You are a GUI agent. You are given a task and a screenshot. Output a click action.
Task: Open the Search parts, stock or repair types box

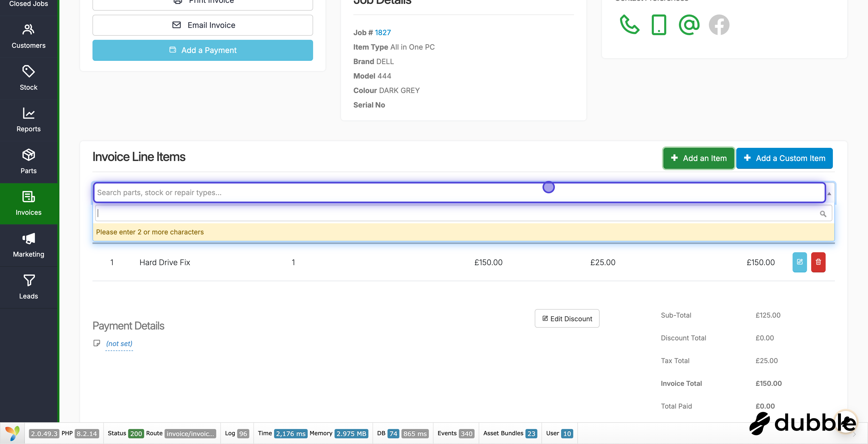[x=459, y=193]
